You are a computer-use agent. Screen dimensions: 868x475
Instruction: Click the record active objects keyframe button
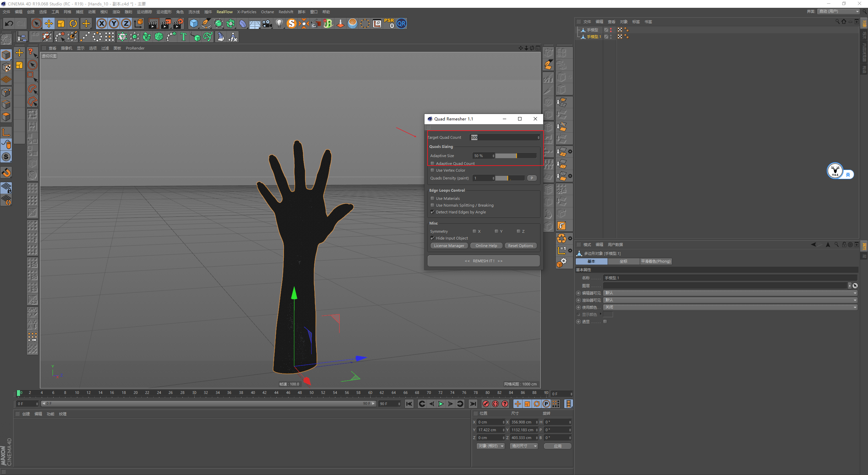tap(486, 404)
